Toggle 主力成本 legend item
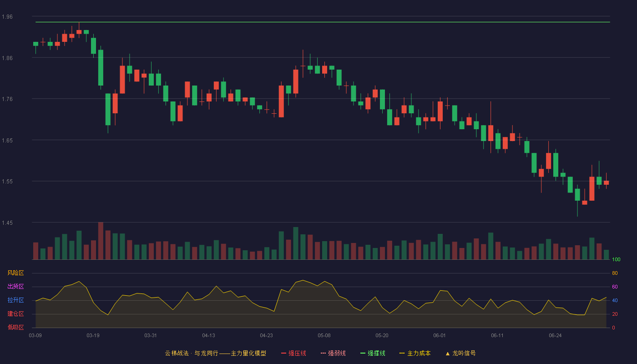 click(x=415, y=353)
